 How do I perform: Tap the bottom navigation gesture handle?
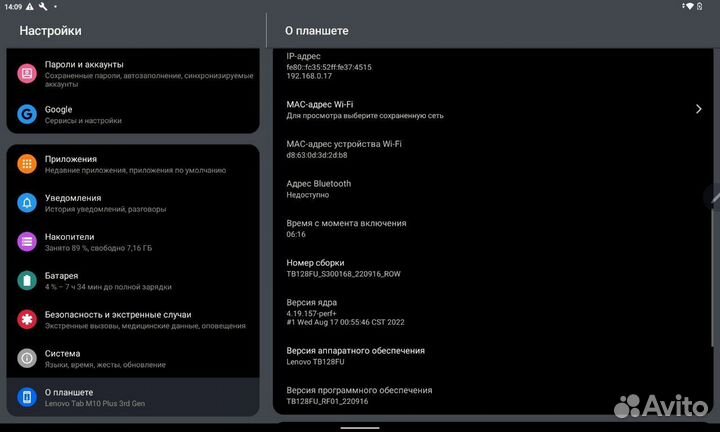point(360,428)
